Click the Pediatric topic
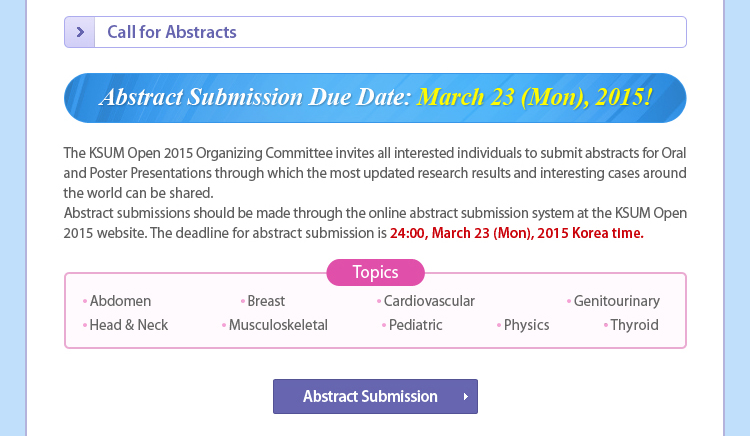This screenshot has width=750, height=436. (x=416, y=325)
